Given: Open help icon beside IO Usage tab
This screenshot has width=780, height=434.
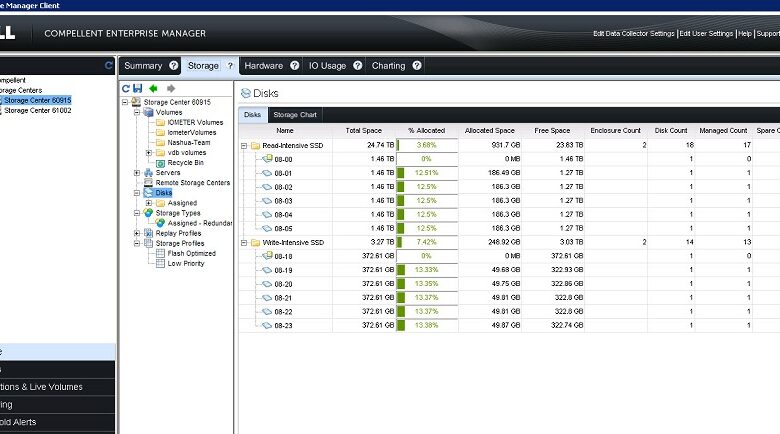Looking at the screenshot, I should [358, 65].
